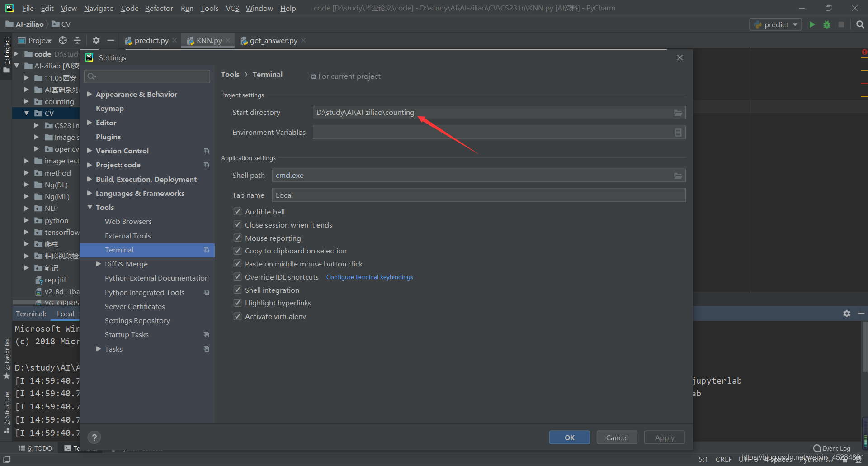Cancel the Settings dialog
This screenshot has height=466, width=868.
617,437
